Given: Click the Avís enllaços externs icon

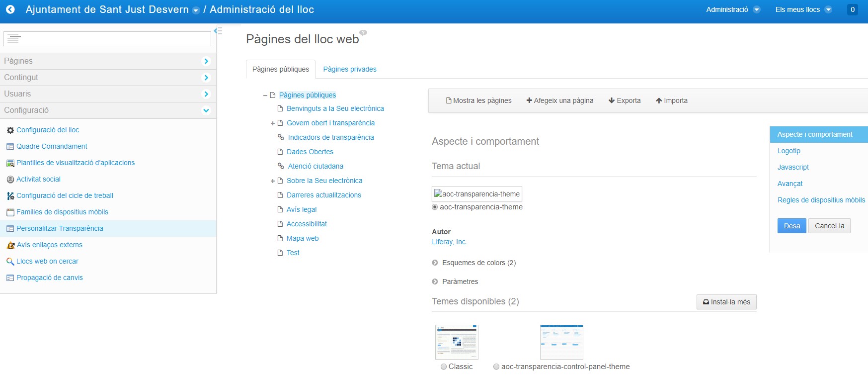Looking at the screenshot, I should (x=10, y=245).
